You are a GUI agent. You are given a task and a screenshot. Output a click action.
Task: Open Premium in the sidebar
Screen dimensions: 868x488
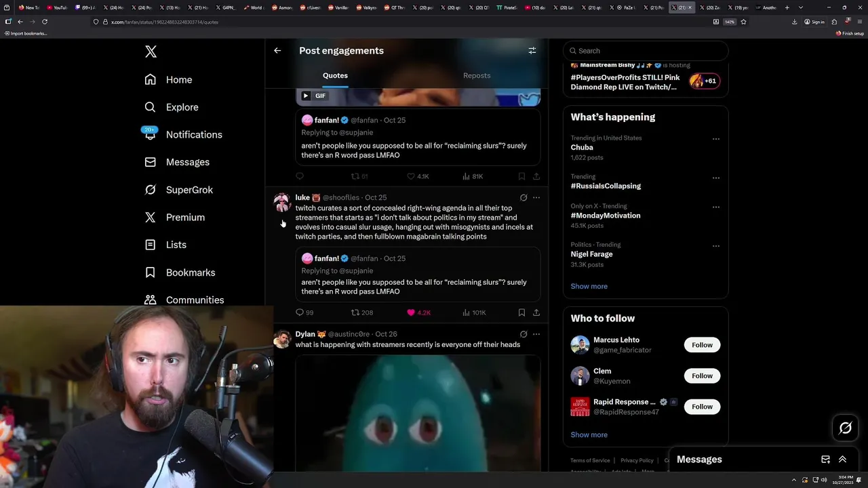174,217
